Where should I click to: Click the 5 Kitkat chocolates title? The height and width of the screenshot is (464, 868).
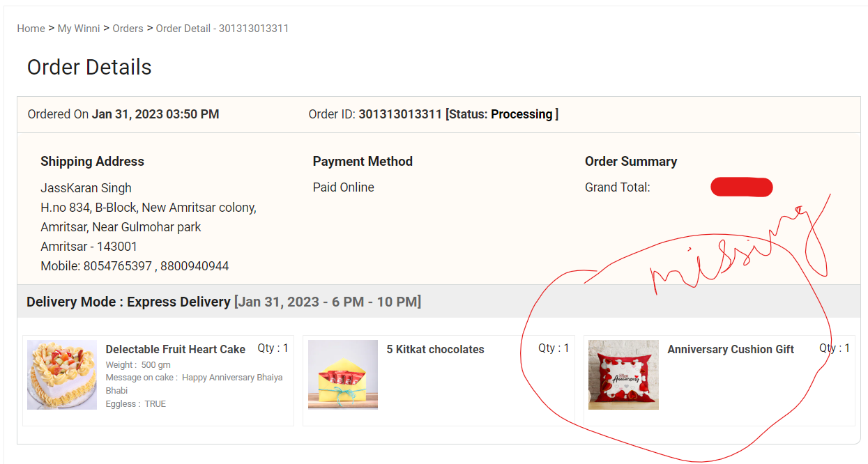click(x=435, y=350)
